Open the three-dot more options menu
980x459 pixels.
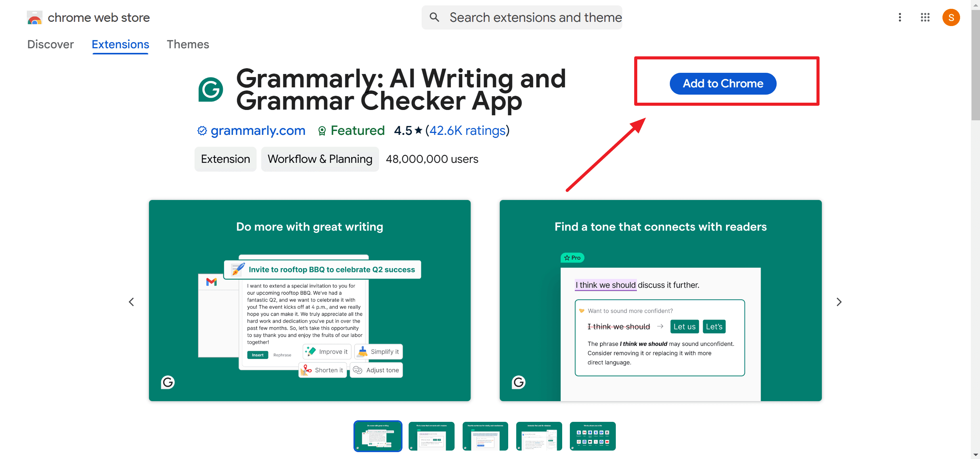[x=900, y=17]
